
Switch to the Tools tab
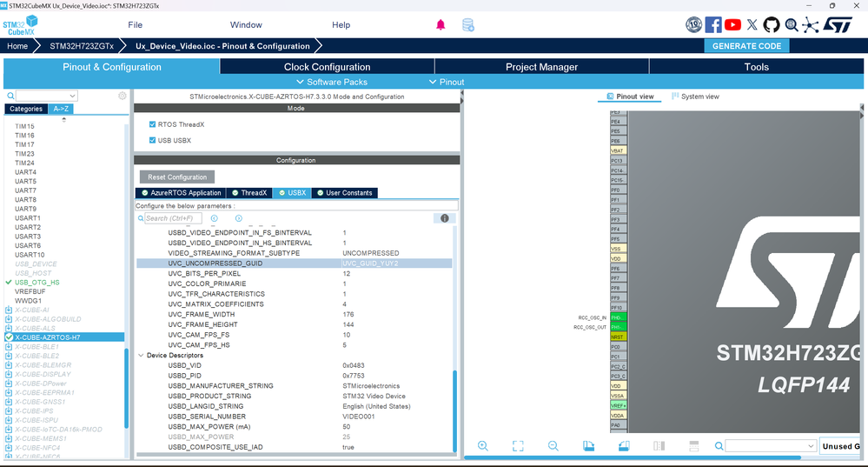point(756,67)
